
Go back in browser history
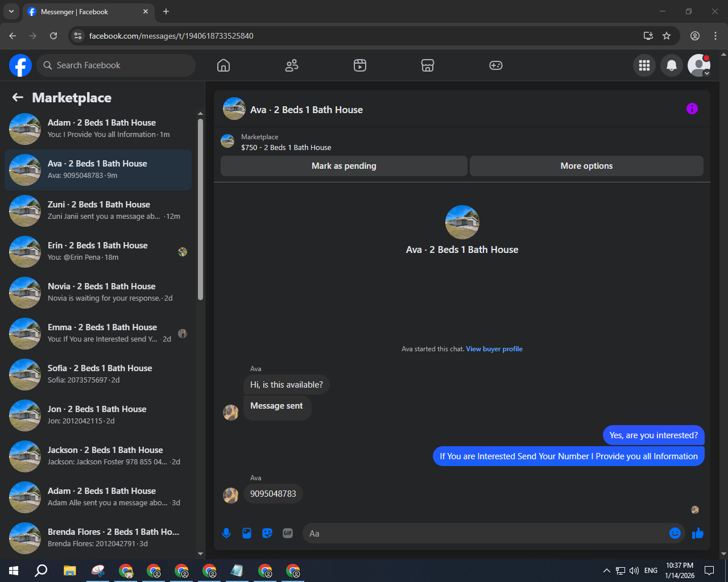click(x=13, y=36)
